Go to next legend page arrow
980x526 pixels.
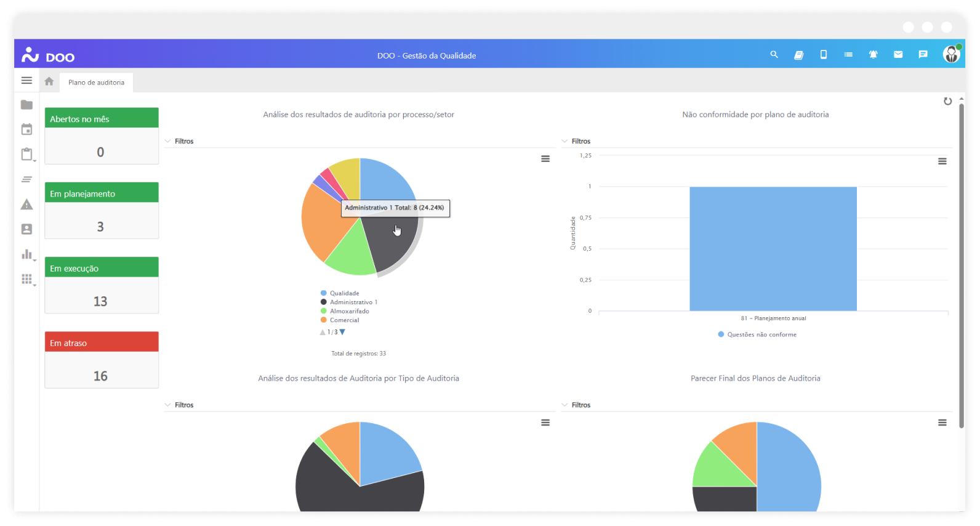pos(342,332)
